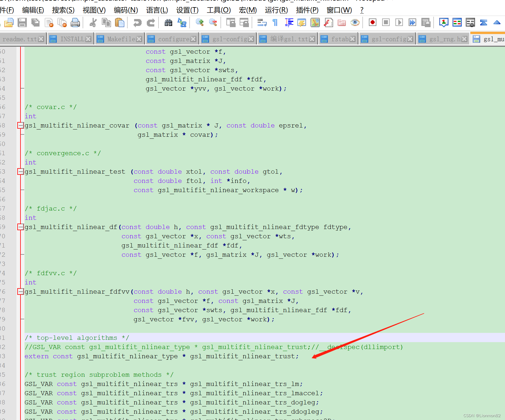Toggle show all characters (pilcrow icon)

pyautogui.click(x=275, y=22)
